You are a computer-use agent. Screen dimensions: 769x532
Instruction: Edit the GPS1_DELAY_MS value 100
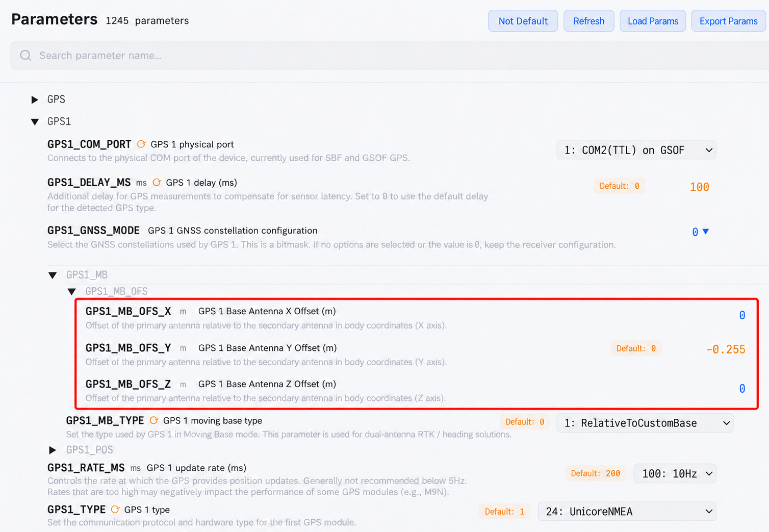[x=699, y=187]
